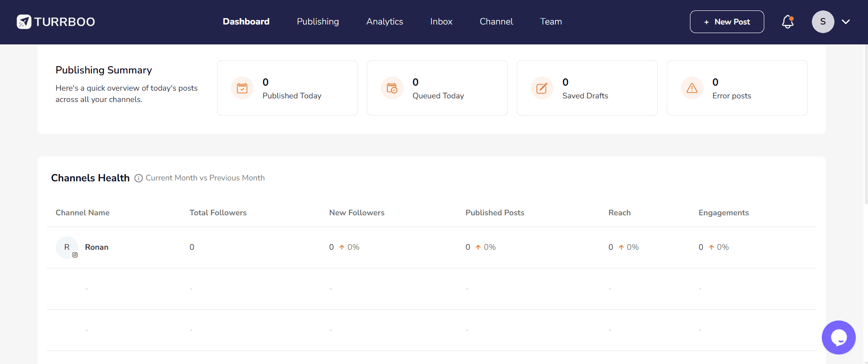Click the Saved Drafts count 0

coord(565,82)
